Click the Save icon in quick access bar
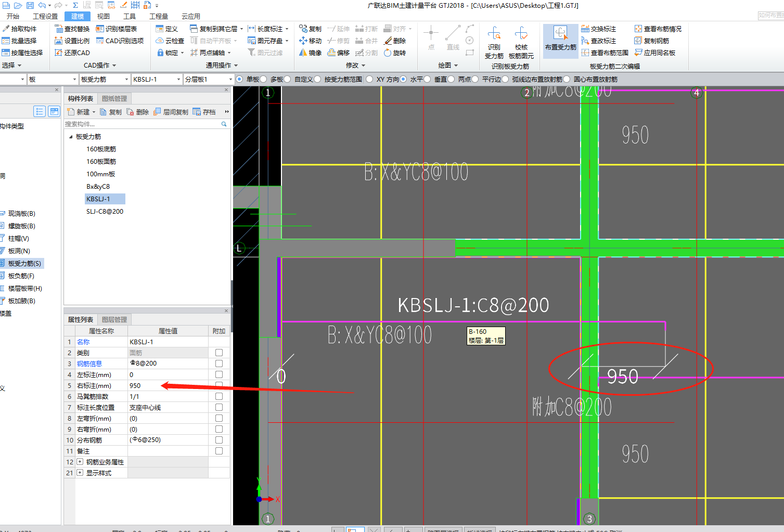 tap(30, 5)
